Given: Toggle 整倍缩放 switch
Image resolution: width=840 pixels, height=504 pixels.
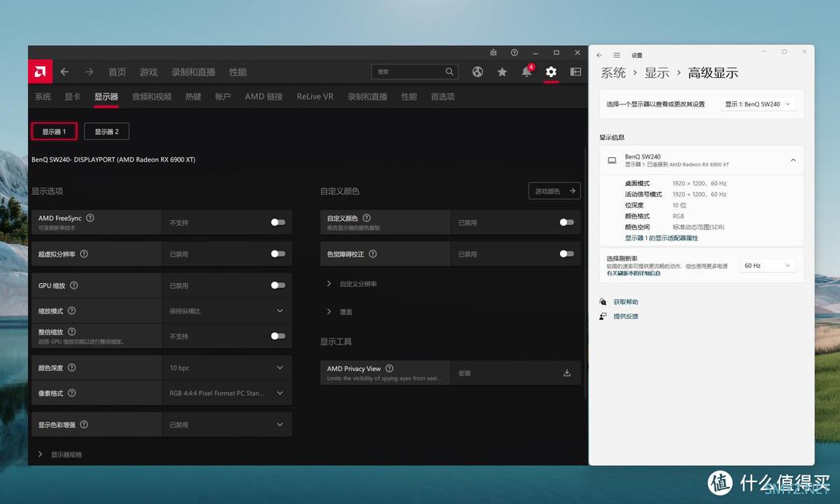Looking at the screenshot, I should tap(278, 336).
